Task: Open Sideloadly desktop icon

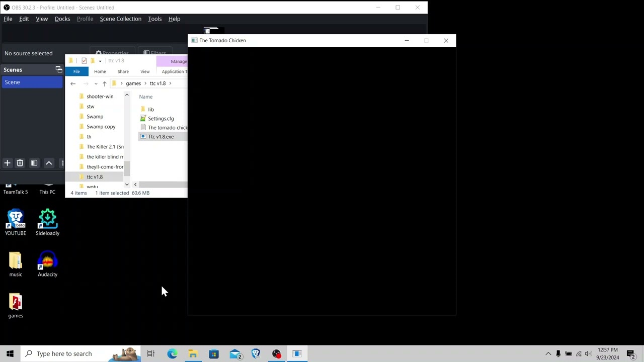Action: click(47, 223)
